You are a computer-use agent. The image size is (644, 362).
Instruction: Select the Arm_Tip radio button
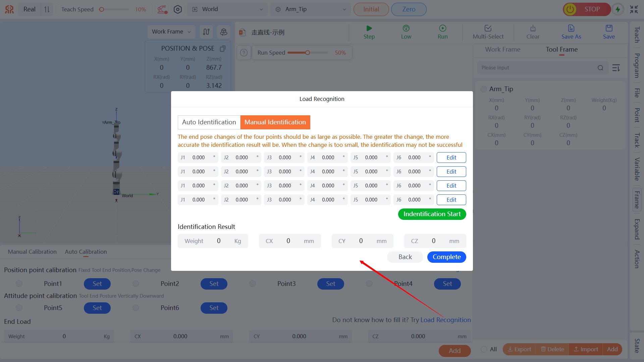coord(484,89)
